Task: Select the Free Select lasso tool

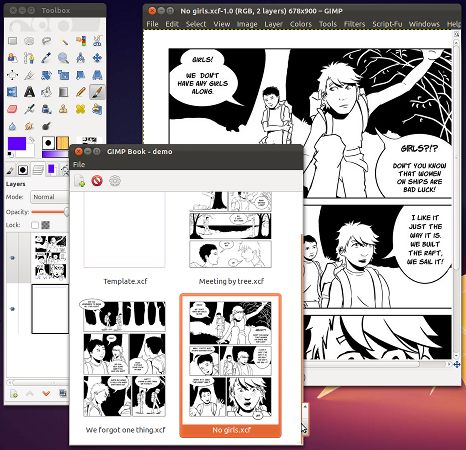Action: pyautogui.click(x=46, y=41)
